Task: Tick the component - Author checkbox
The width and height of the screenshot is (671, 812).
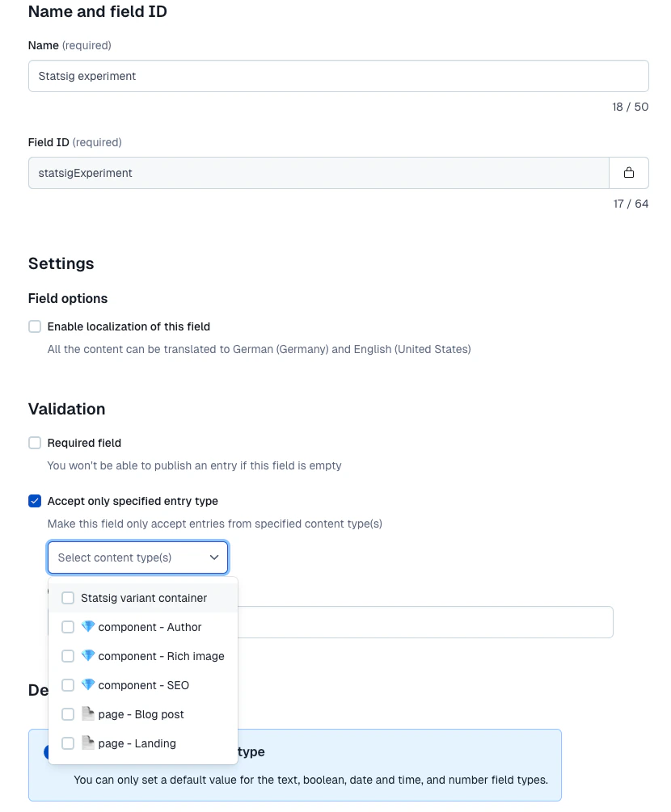Action: [68, 627]
